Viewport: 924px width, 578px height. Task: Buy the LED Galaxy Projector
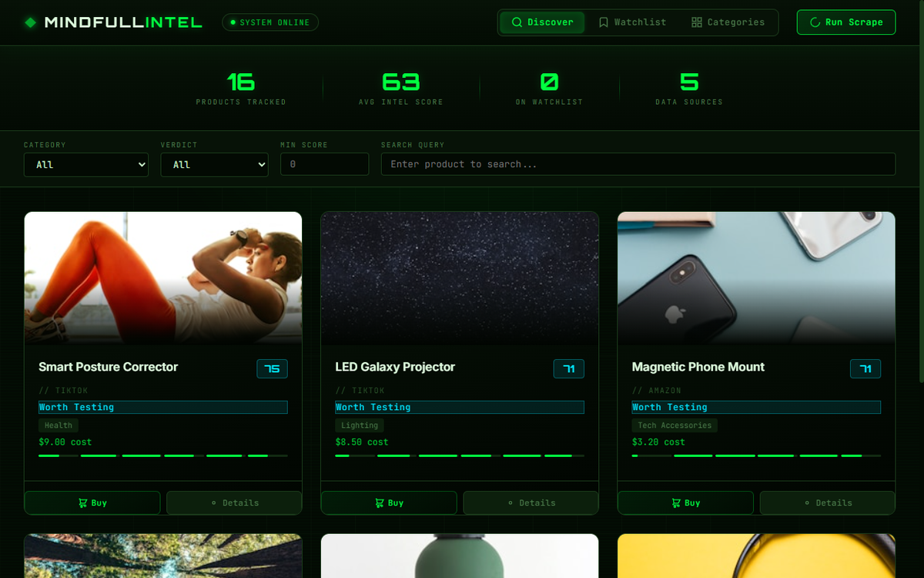tap(389, 503)
